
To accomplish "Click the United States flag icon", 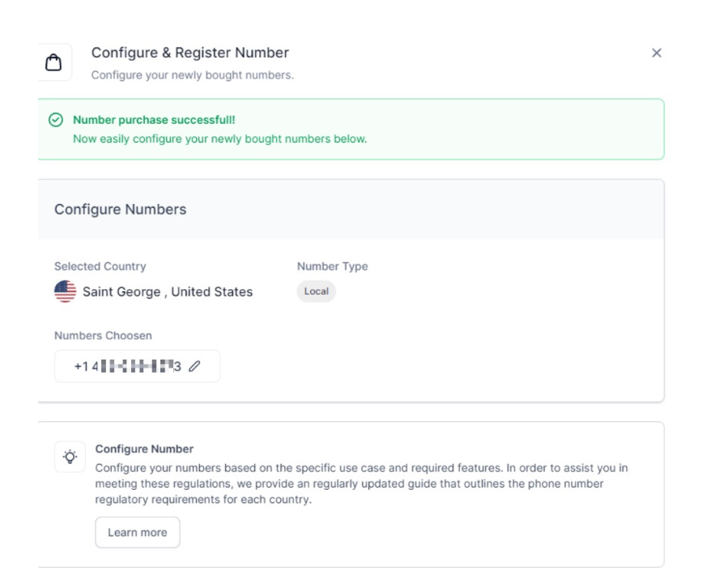I will coord(66,291).
